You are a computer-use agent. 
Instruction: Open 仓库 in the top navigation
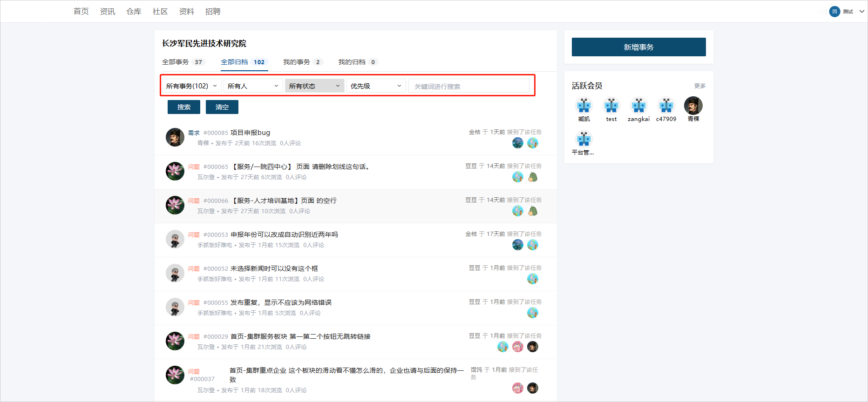[x=134, y=12]
